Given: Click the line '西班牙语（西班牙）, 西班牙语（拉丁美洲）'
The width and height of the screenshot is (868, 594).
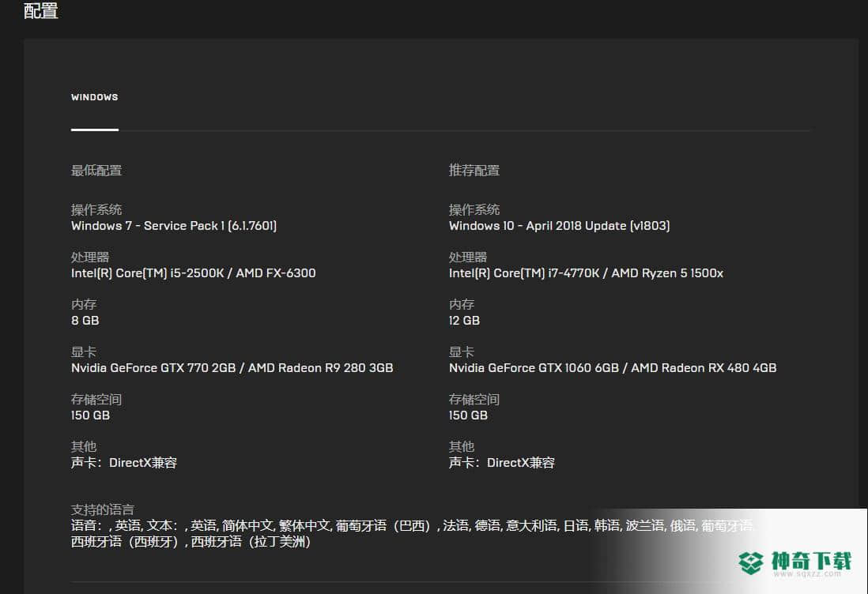Looking at the screenshot, I should pos(191,541).
